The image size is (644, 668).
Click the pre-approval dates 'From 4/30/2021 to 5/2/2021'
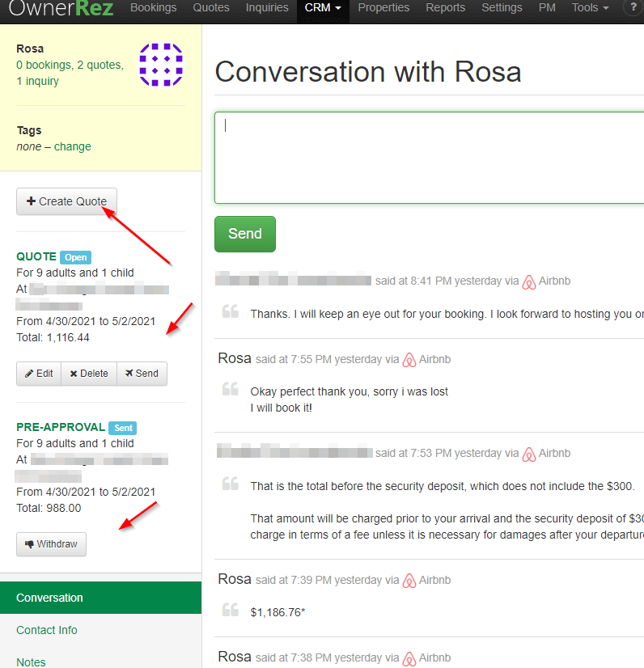click(x=86, y=492)
